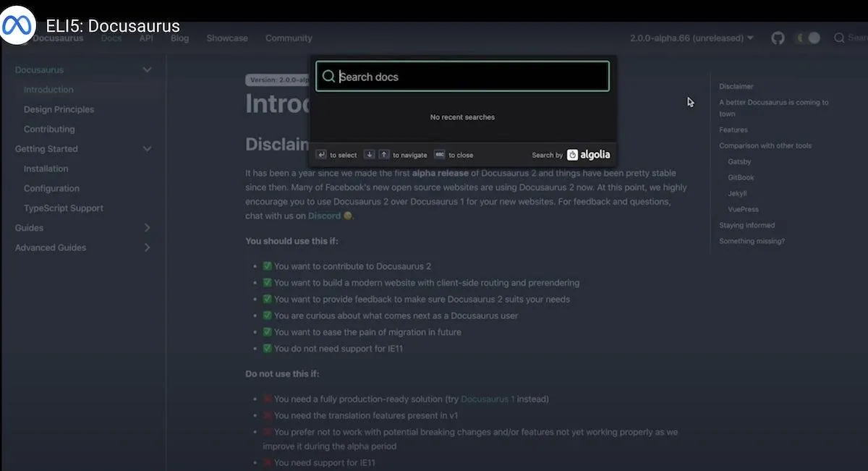The height and width of the screenshot is (471, 868).
Task: Open the API navbar tab
Action: [146, 38]
